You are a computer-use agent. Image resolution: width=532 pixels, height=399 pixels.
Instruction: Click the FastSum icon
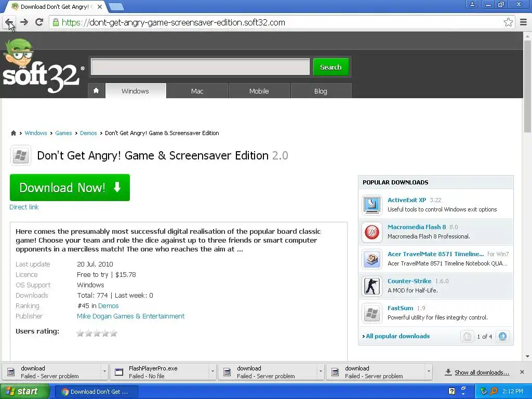(372, 313)
